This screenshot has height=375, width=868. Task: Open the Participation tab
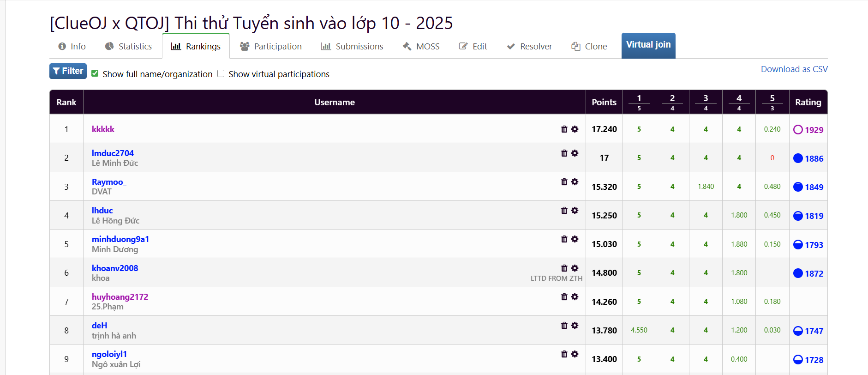pyautogui.click(x=271, y=46)
